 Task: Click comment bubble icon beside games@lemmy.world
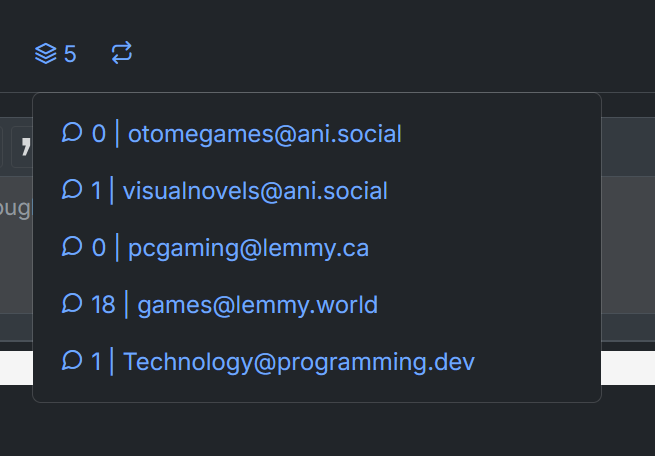(x=72, y=303)
